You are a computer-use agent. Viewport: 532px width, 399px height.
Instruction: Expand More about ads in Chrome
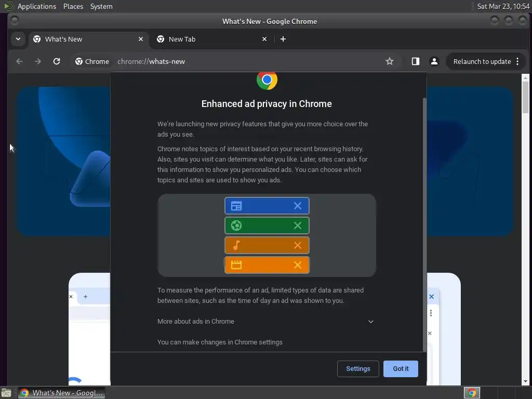pyautogui.click(x=265, y=321)
